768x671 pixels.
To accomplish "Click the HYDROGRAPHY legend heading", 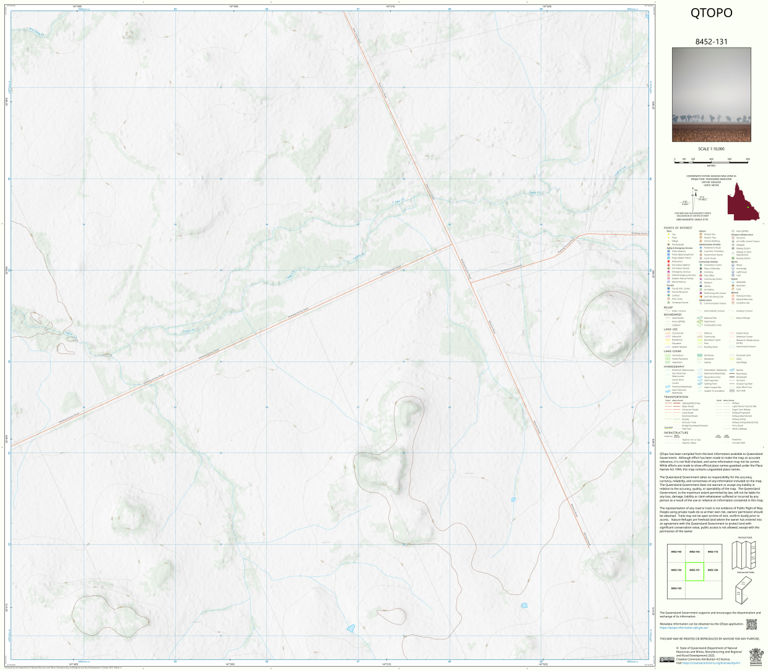I will [674, 366].
